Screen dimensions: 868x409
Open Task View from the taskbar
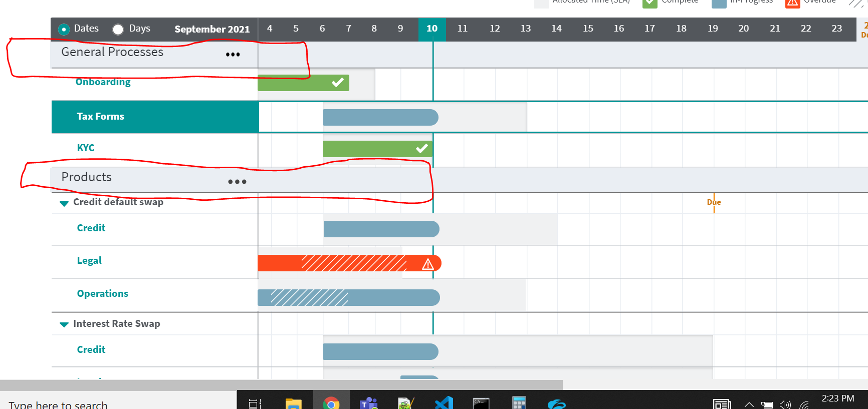tap(255, 403)
